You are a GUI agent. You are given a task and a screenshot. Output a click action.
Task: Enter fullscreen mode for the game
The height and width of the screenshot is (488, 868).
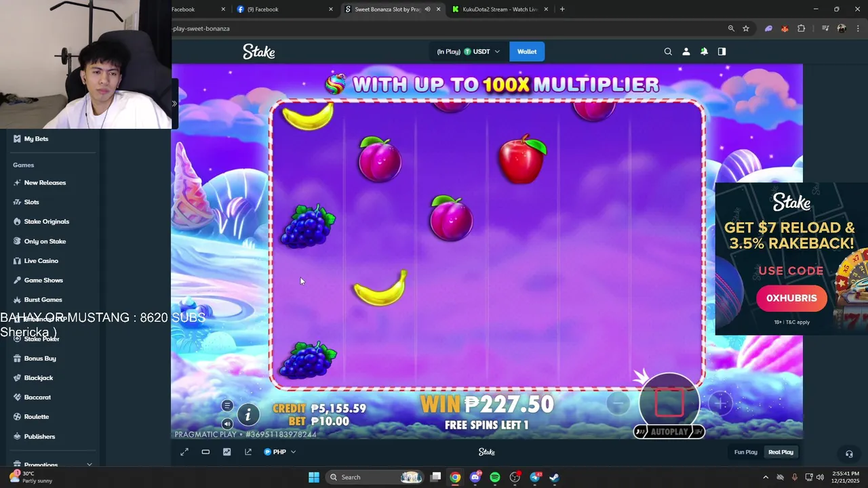(184, 452)
